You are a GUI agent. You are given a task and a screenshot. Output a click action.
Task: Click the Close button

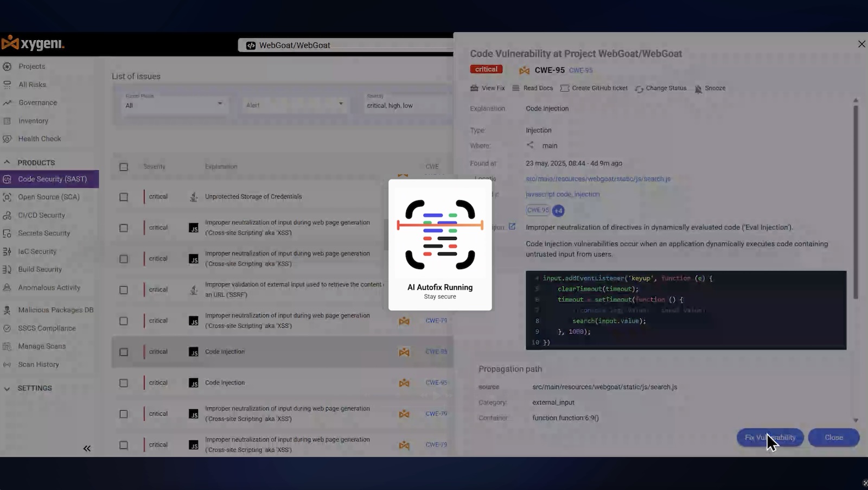(834, 437)
